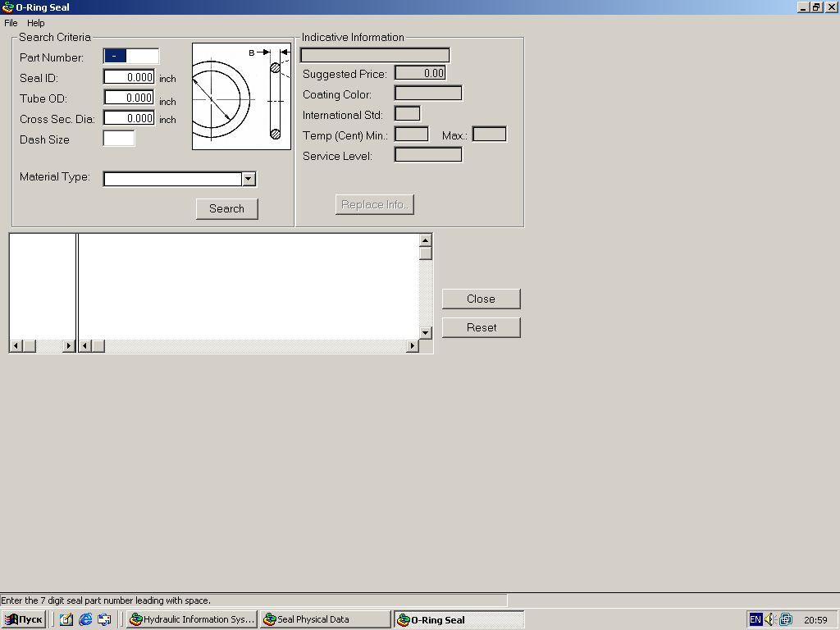Viewport: 840px width, 630px height.
Task: Click the Internet Explorer quick launch icon
Action: click(x=85, y=619)
